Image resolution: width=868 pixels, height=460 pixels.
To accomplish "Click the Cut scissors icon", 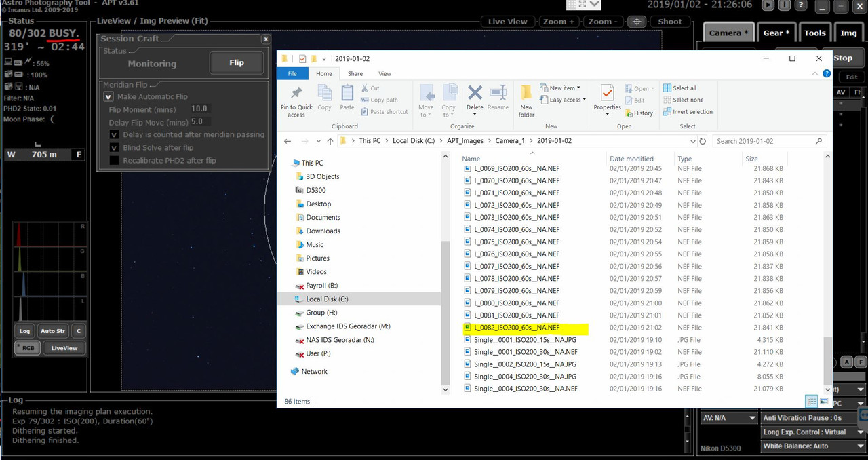I will pyautogui.click(x=365, y=88).
